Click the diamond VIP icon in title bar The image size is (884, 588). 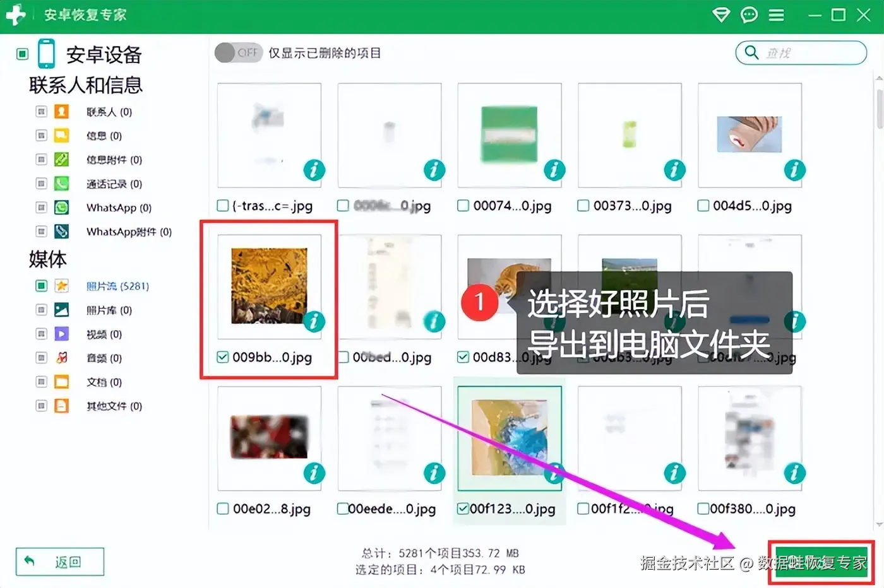tap(721, 15)
